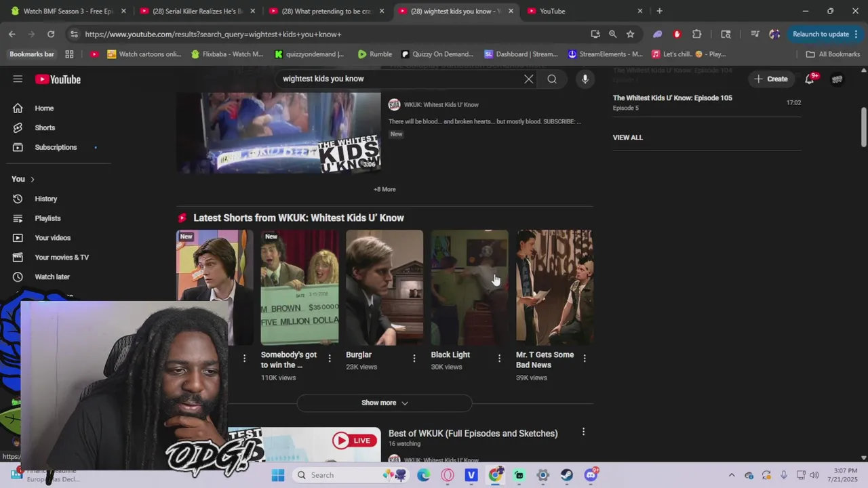Open a new browser tab
Viewport: 868px width, 488px height.
tap(659, 11)
